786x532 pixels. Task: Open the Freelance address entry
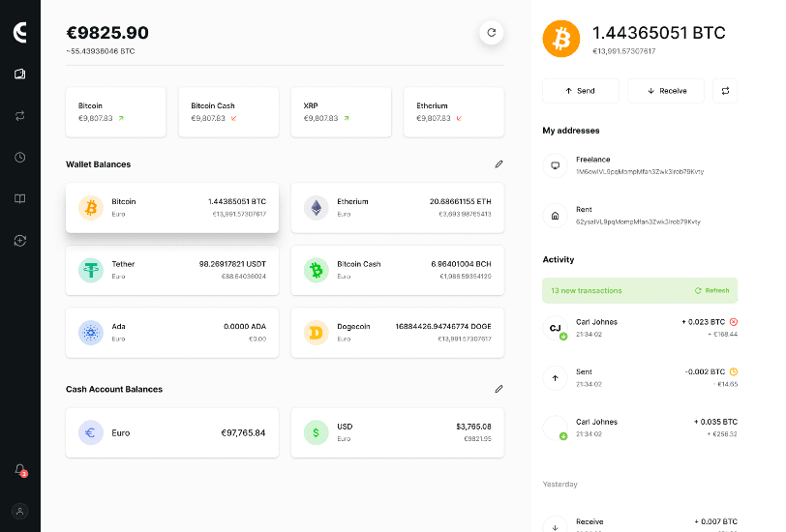coord(639,165)
